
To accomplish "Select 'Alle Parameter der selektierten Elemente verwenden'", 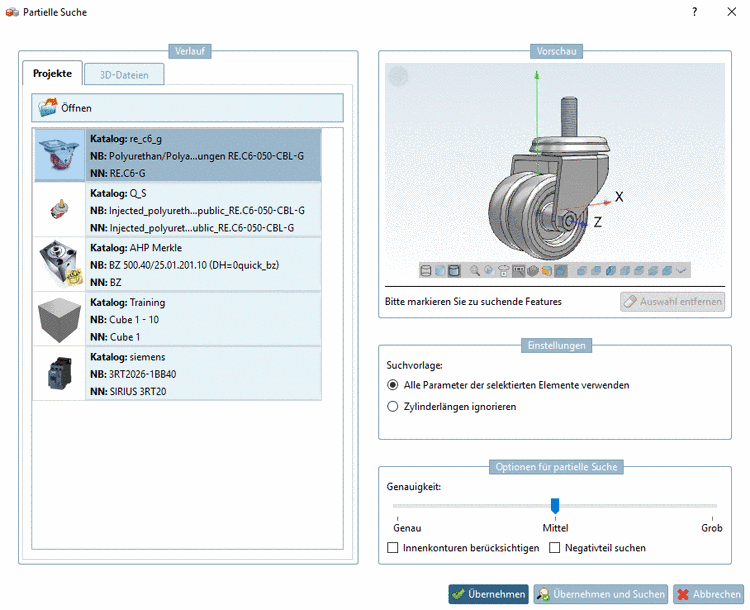I will pos(508,385).
